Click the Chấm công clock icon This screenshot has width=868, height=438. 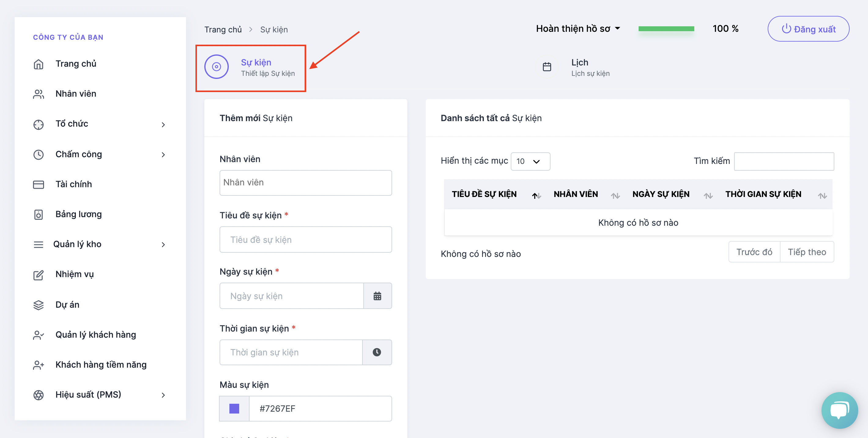coord(39,154)
